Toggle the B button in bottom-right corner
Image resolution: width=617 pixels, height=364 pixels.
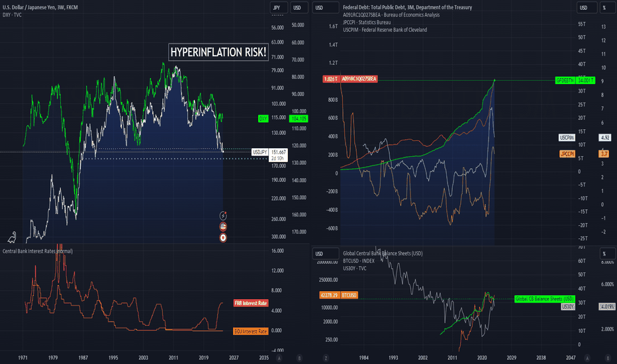point(608,358)
